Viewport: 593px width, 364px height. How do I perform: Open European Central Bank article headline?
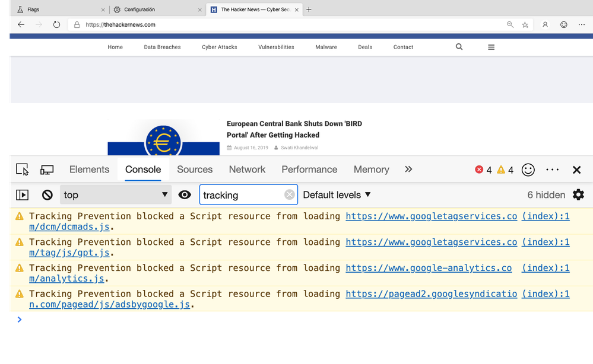(294, 129)
